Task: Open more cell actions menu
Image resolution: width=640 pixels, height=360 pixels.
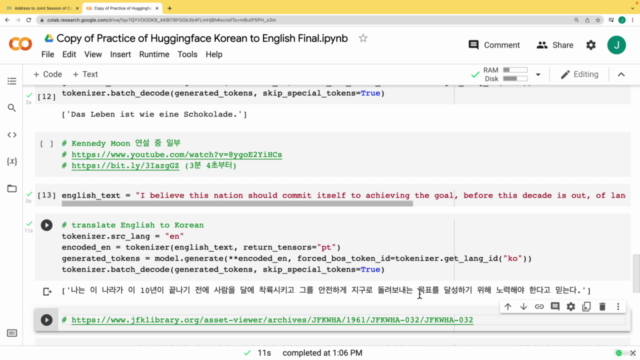Action: coord(618,307)
